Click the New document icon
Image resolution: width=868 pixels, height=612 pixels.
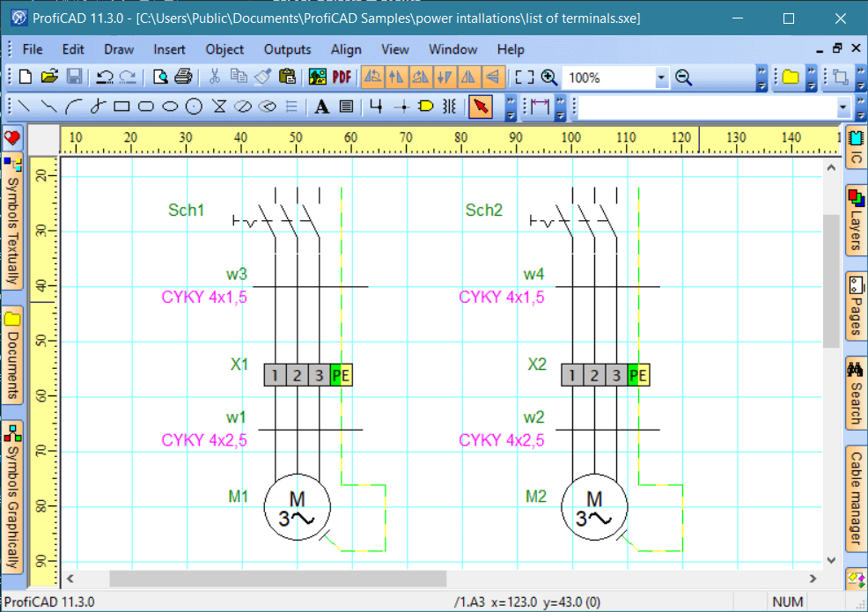click(25, 77)
